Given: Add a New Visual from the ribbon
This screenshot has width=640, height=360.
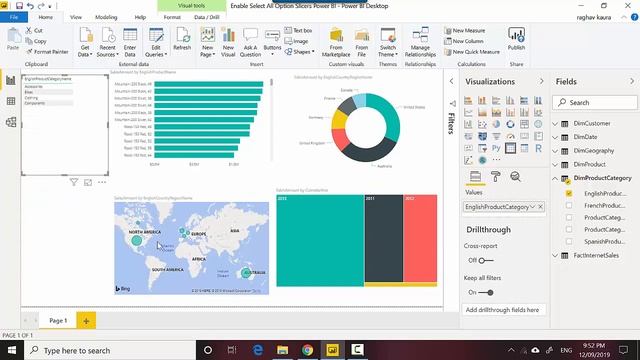Looking at the screenshot, I should point(228,42).
